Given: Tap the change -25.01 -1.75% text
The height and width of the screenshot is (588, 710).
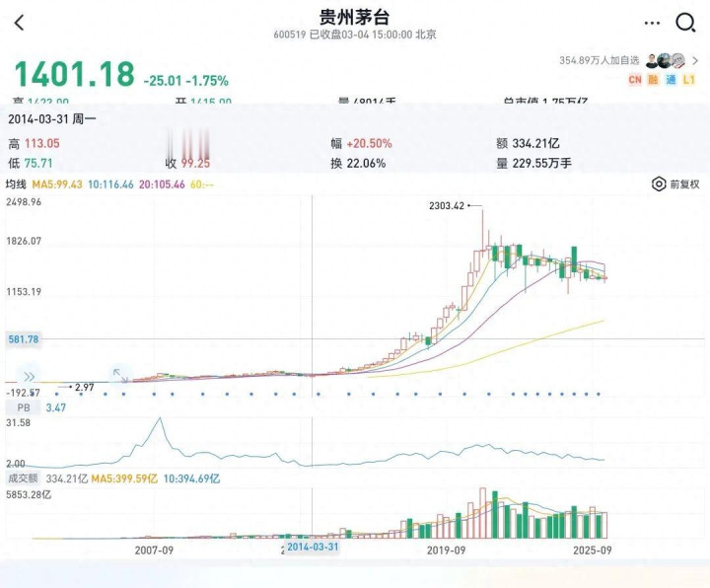Looking at the screenshot, I should pos(186,81).
